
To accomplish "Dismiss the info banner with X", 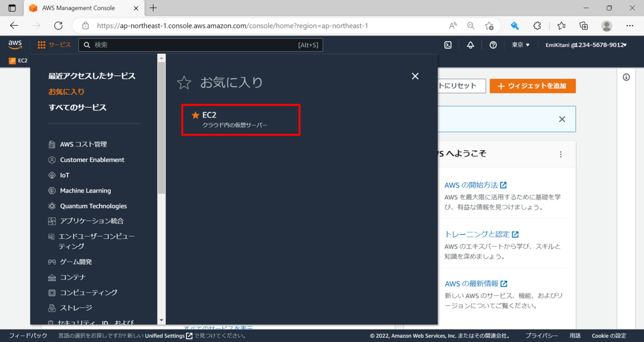I will click(562, 119).
